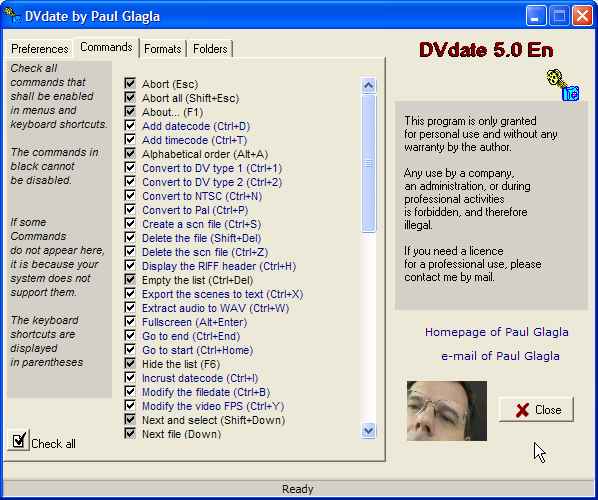This screenshot has width=598, height=500.
Task: Click Next and select (Shift+Down) checkbox
Action: [130, 419]
